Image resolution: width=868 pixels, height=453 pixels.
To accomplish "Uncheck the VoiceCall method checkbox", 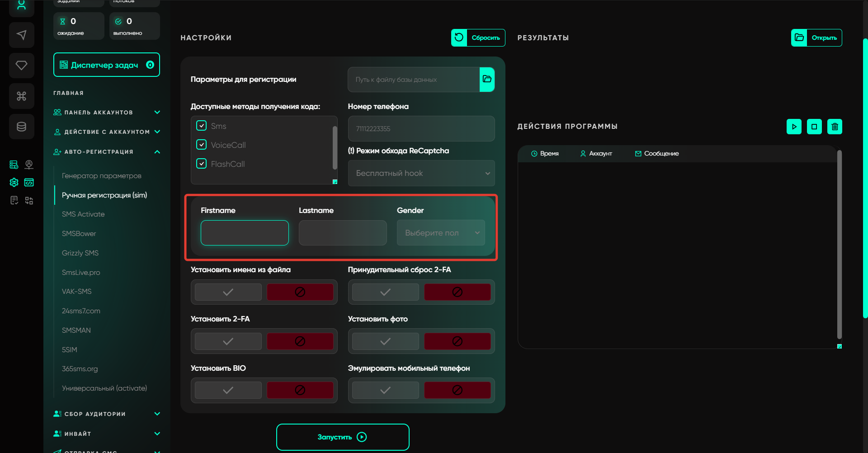I will tap(202, 145).
